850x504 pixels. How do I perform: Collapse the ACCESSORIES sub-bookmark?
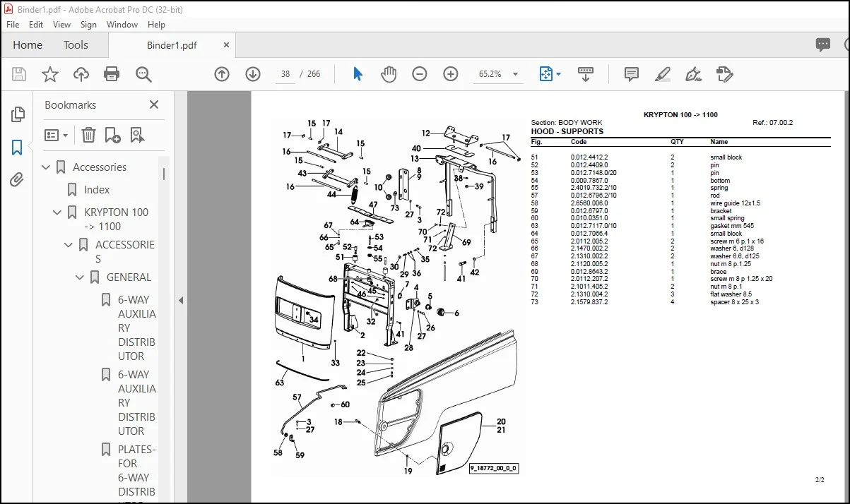[69, 245]
